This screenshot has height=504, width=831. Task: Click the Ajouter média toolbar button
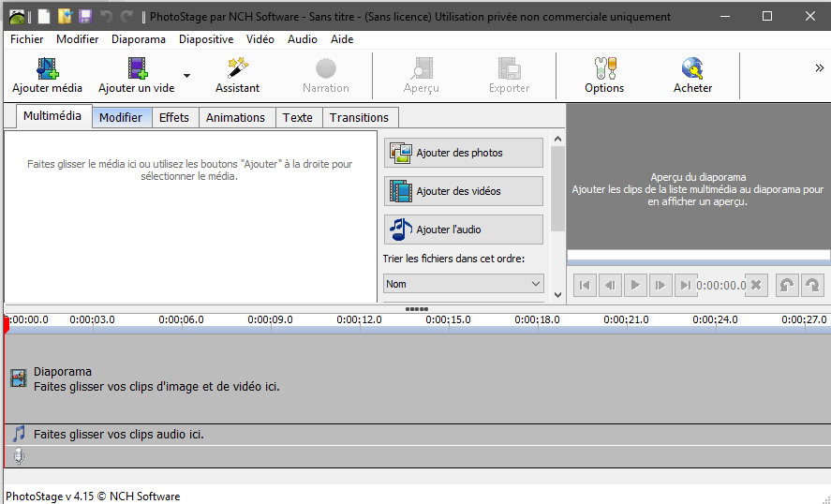coord(47,76)
